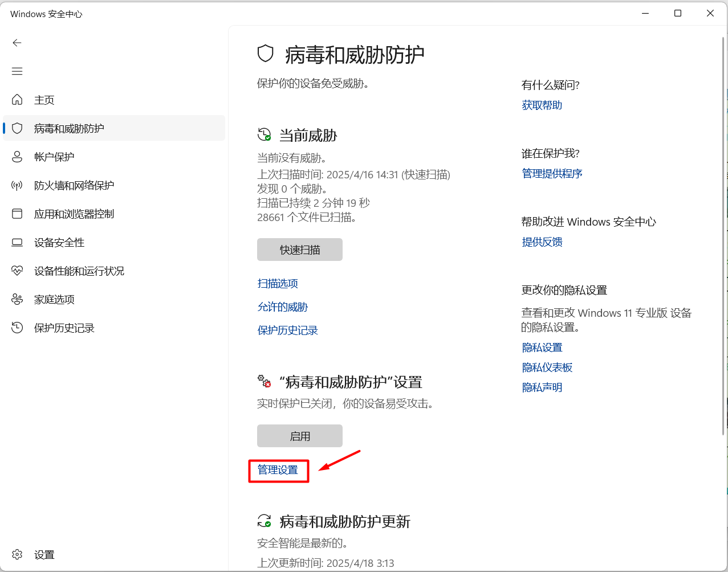Click the 更改你的隐私设置 heading

564,290
